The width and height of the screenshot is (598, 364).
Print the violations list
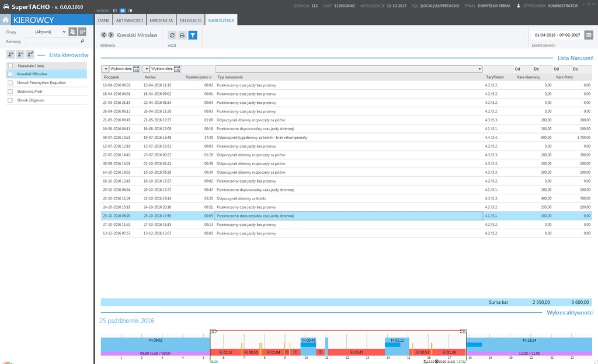tap(182, 36)
